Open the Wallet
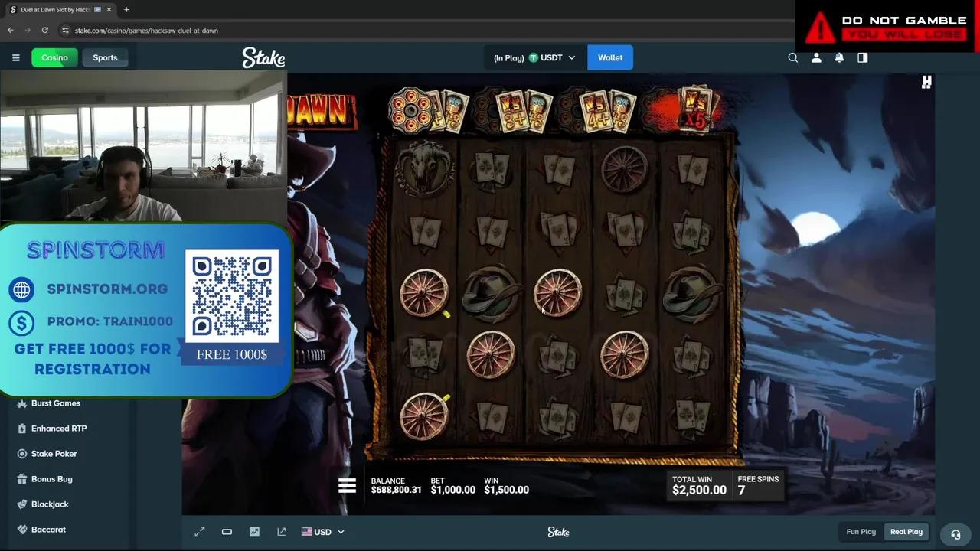 click(x=610, y=57)
